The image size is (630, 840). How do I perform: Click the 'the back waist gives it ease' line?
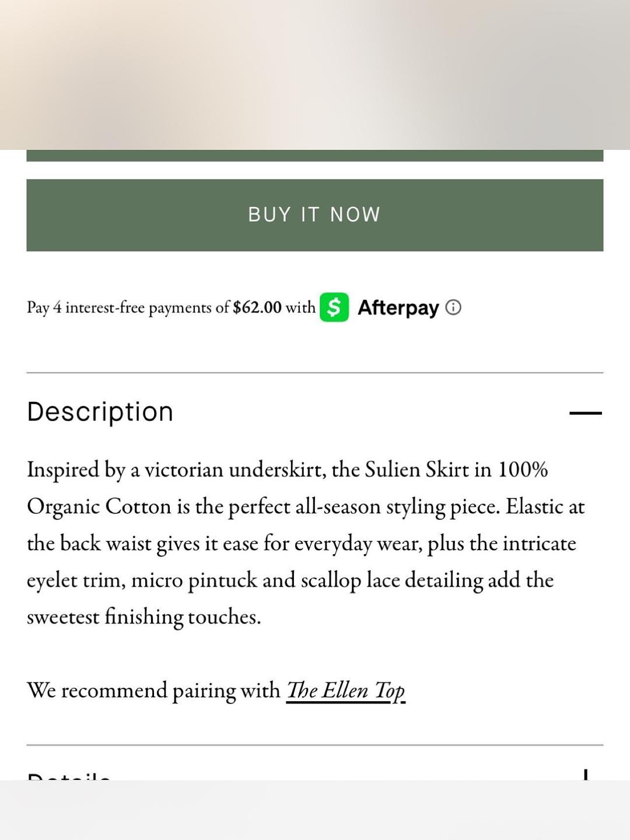click(x=301, y=544)
